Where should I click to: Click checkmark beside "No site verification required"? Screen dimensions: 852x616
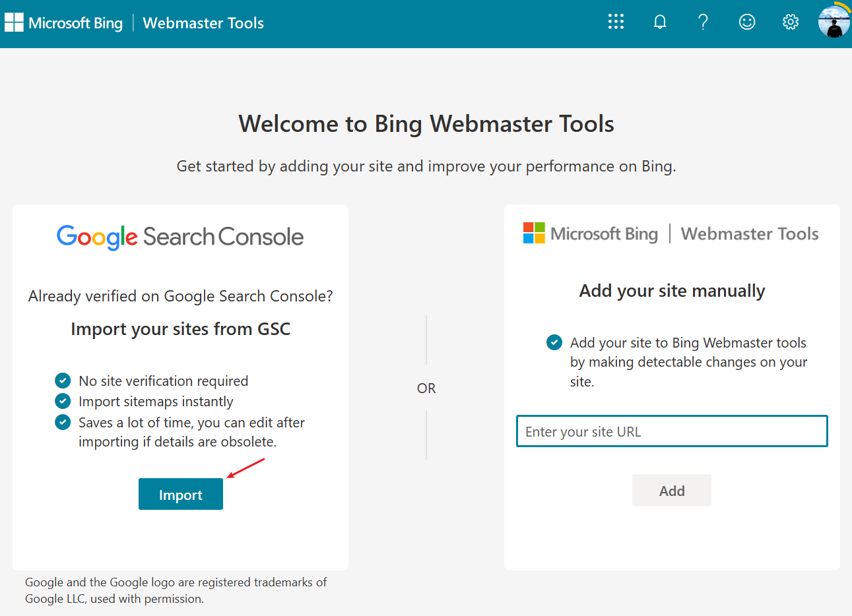tap(63, 381)
